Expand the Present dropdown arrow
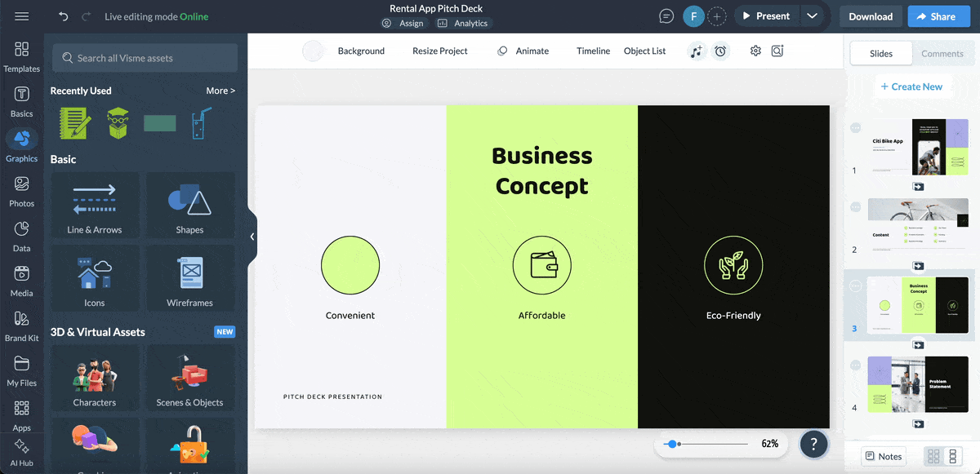The height and width of the screenshot is (474, 980). [811, 16]
